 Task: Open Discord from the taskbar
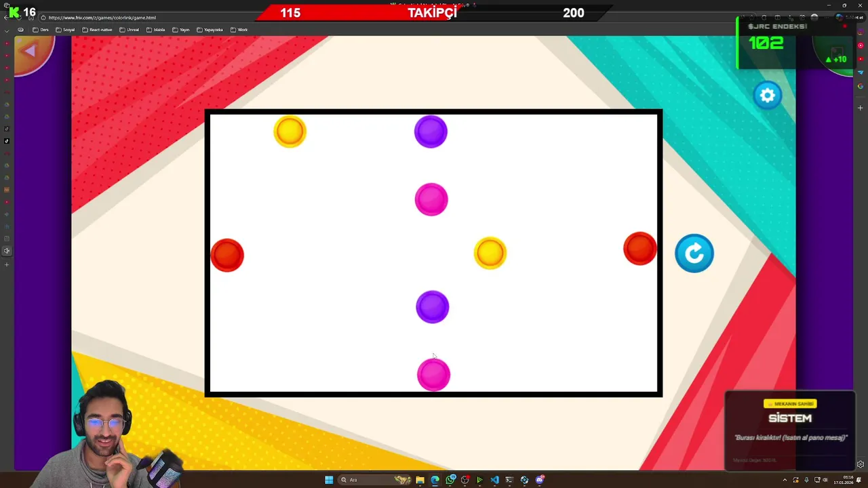click(540, 480)
